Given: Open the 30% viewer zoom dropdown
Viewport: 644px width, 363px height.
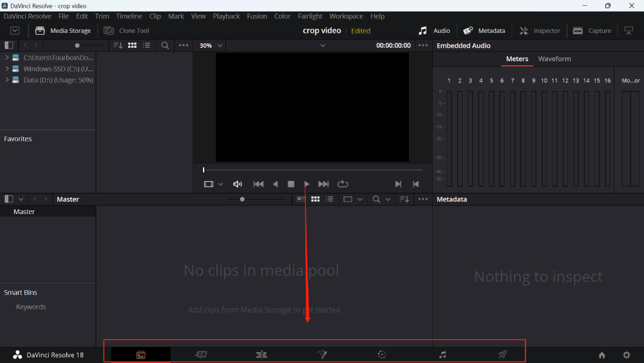Looking at the screenshot, I should pyautogui.click(x=211, y=45).
